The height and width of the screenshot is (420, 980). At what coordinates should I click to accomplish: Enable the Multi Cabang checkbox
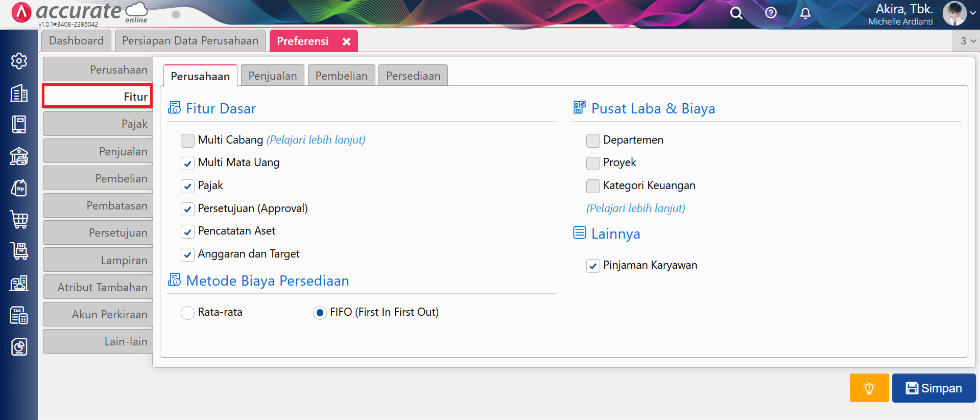187,141
